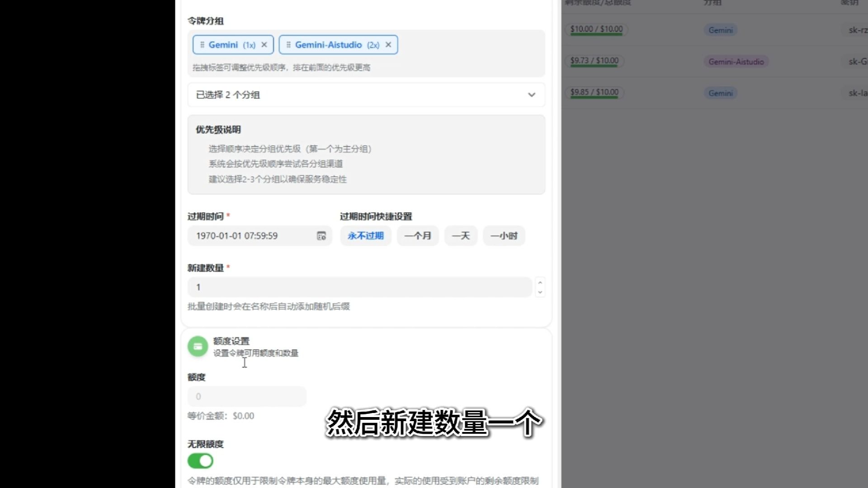Click the Gemini-Aistudio group badge in table
This screenshot has height=488, width=868.
click(x=736, y=62)
